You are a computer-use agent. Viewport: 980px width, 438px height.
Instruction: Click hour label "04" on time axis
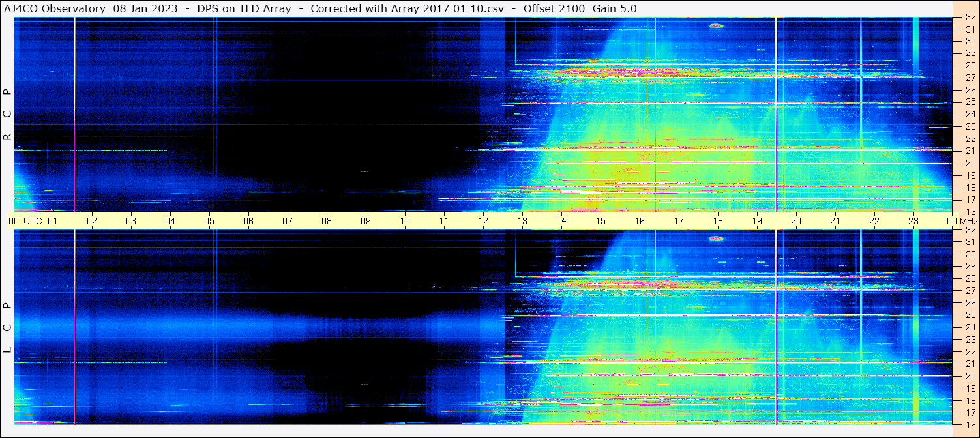point(170,221)
